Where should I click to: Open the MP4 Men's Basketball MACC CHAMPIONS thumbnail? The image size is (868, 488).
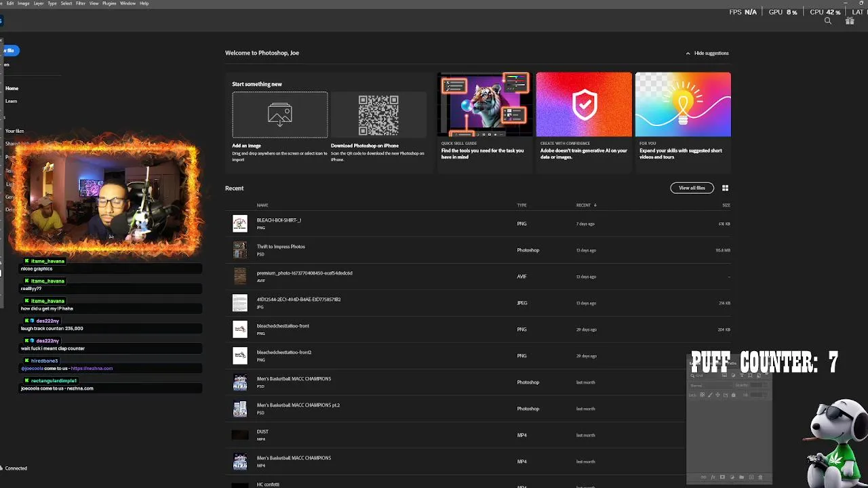240,462
